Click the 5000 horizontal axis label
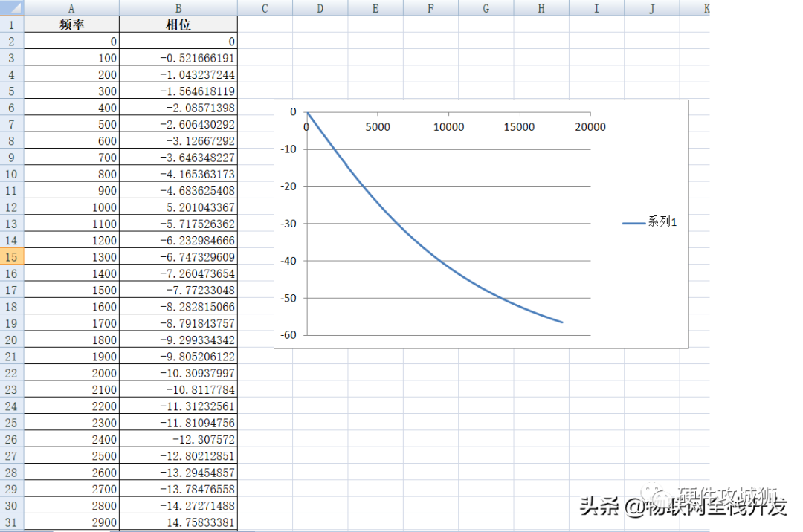Image resolution: width=803 pixels, height=532 pixels. tap(378, 127)
